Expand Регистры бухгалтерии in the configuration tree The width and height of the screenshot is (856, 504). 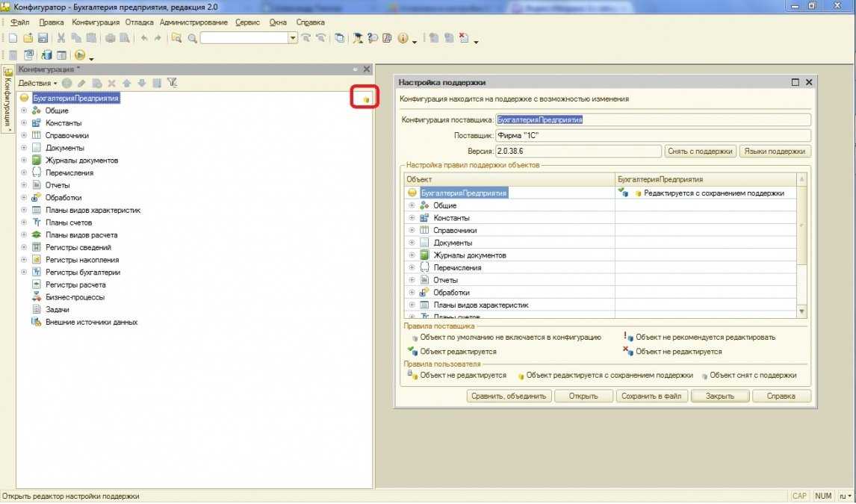[x=24, y=273]
